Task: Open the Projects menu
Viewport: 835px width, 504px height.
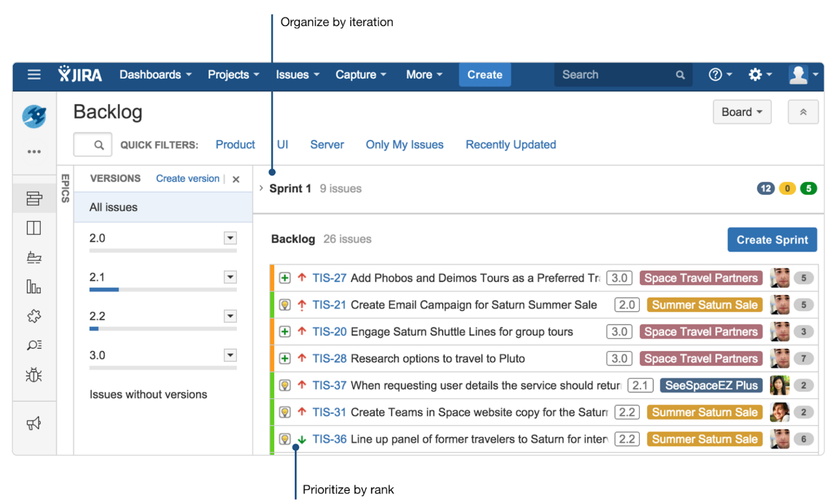Action: 233,74
